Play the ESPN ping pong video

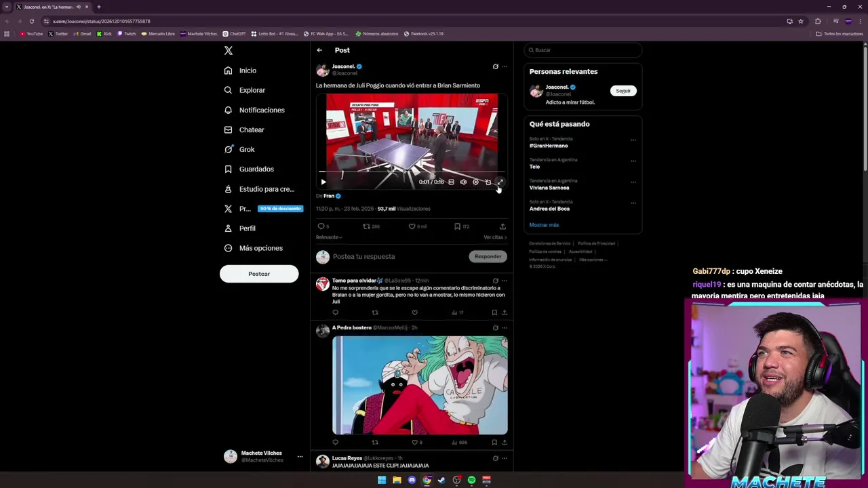[323, 182]
